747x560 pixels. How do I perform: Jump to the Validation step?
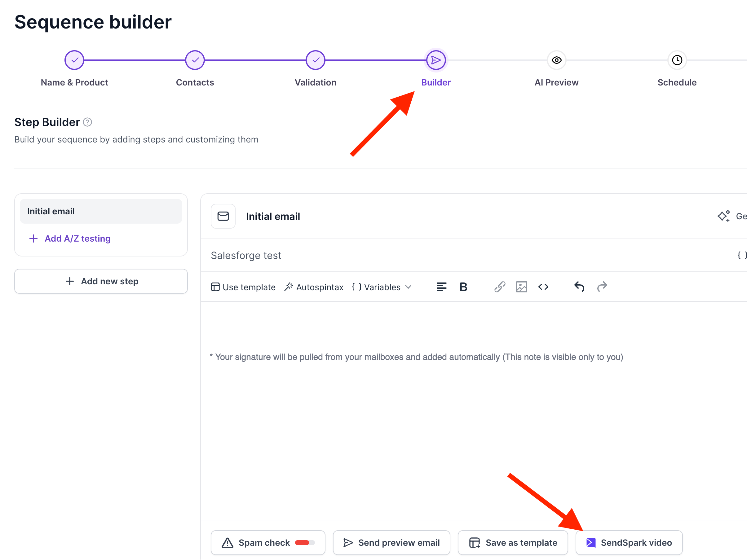[x=316, y=60]
